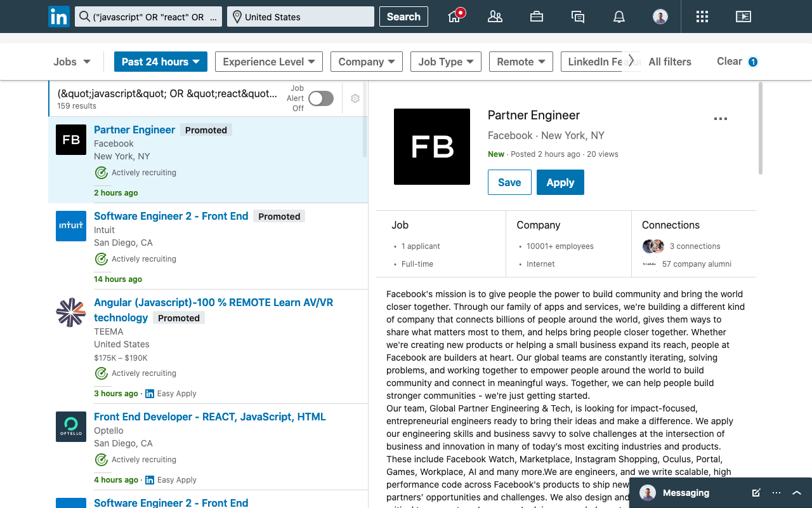This screenshot has height=508, width=812.
Task: Open the Messaging bar title
Action: [686, 493]
